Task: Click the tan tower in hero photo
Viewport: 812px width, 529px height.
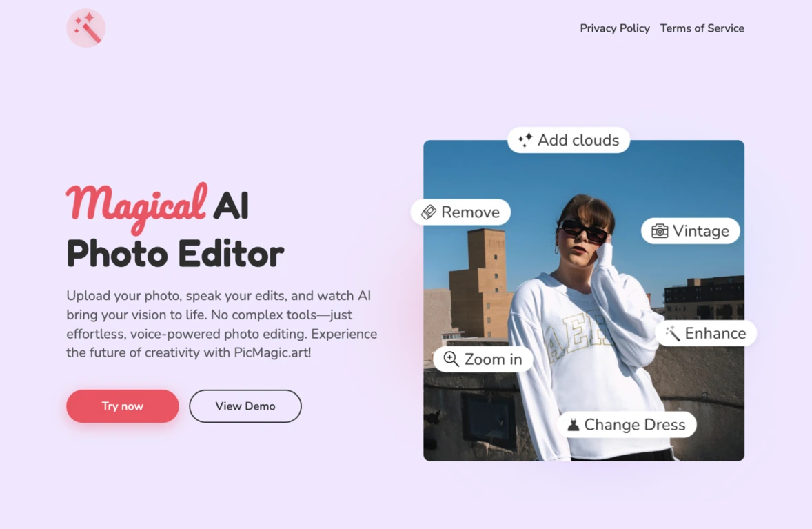Action: (480, 283)
